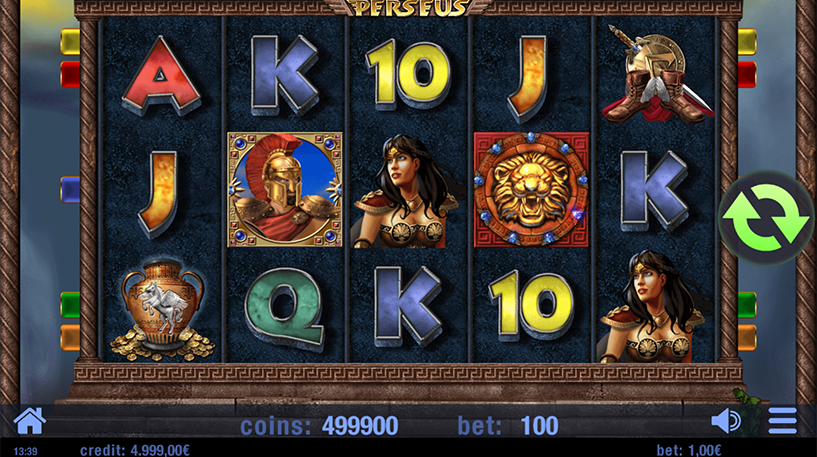Click the orange payline marker on left

(x=70, y=337)
